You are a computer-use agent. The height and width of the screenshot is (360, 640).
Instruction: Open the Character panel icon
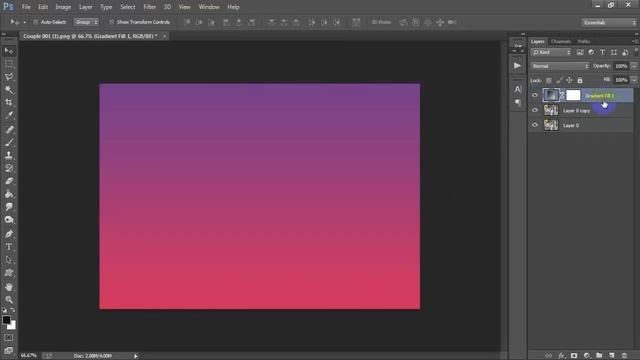[x=518, y=89]
